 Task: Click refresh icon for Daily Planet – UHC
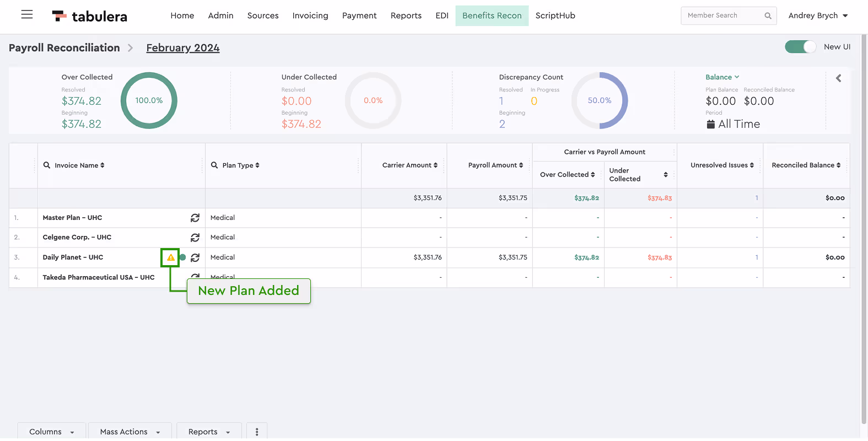195,257
